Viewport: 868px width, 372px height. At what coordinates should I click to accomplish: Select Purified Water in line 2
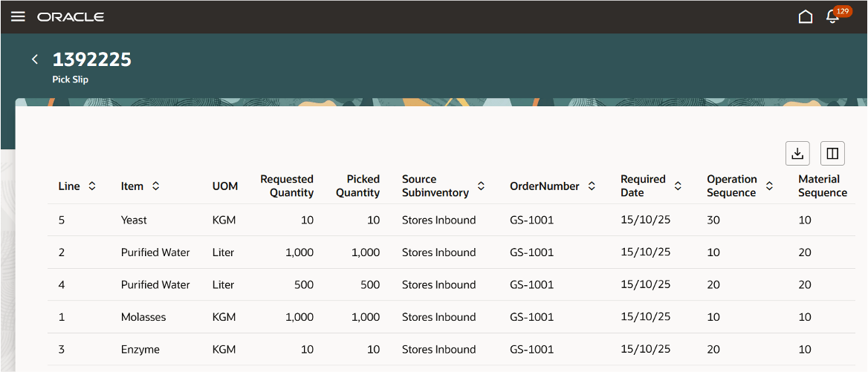[155, 252]
